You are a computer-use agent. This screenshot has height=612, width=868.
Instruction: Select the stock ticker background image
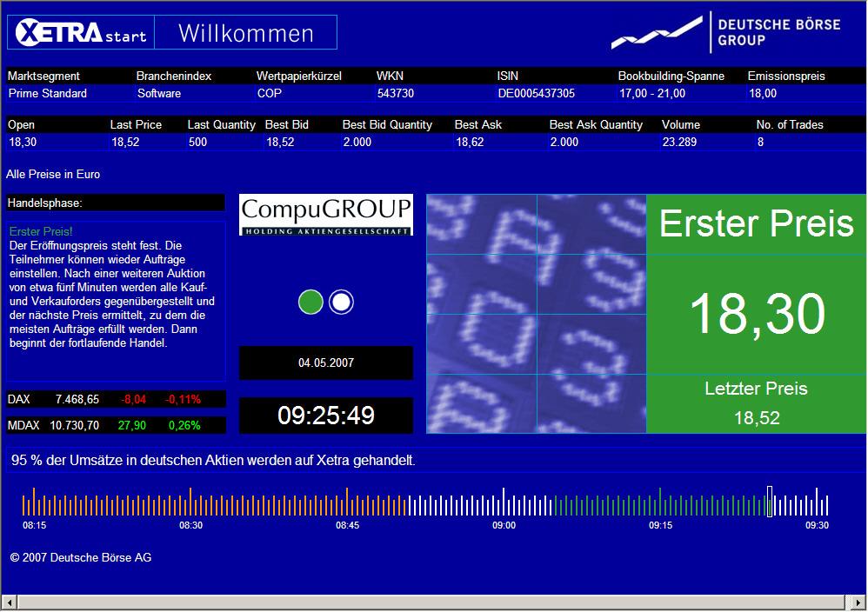pyautogui.click(x=534, y=311)
